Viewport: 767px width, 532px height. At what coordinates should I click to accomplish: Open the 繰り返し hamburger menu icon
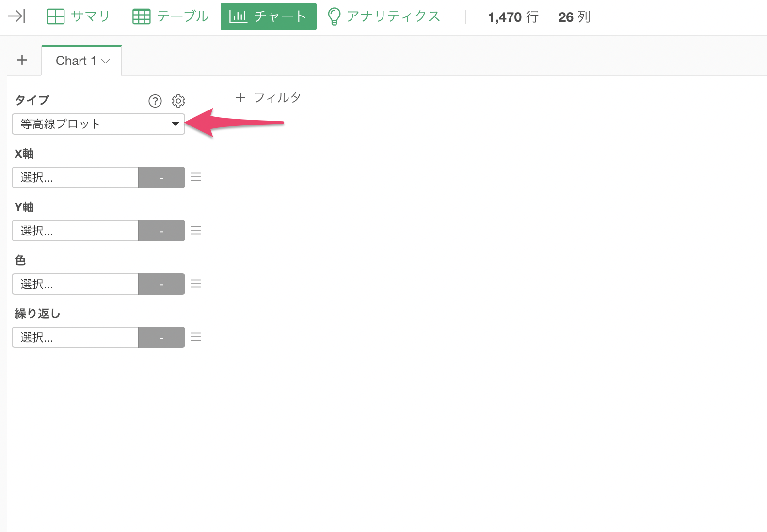196,337
